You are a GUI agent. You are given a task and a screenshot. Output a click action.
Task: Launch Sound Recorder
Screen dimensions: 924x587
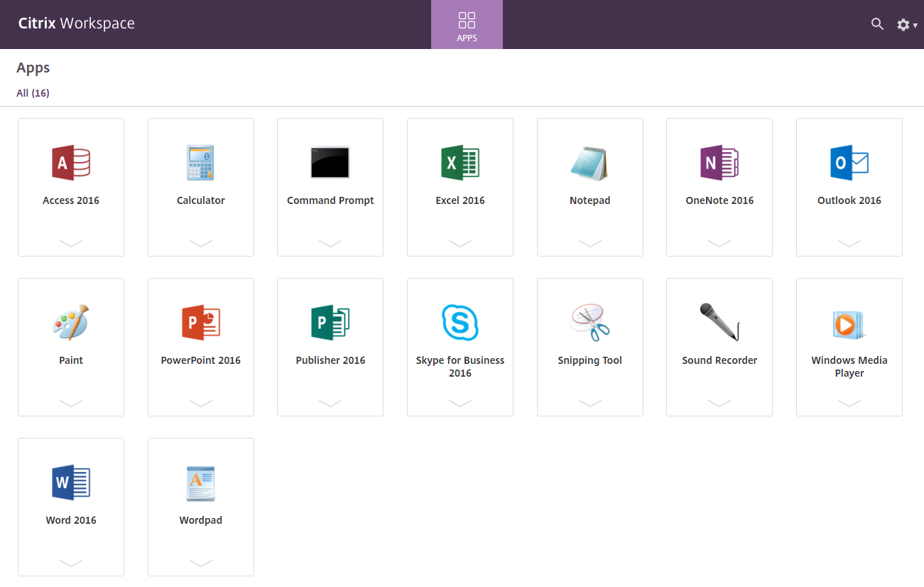point(719,330)
